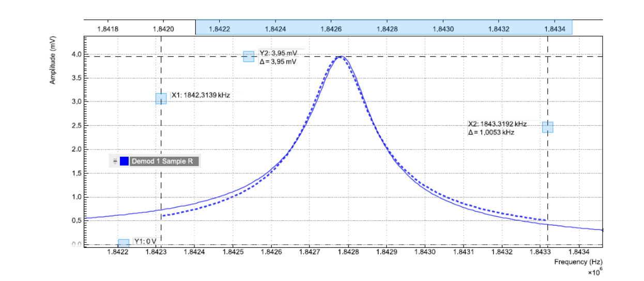Click the Y1: 0 V cursor label
Image resolution: width=644 pixels, height=281 pixels.
(145, 241)
